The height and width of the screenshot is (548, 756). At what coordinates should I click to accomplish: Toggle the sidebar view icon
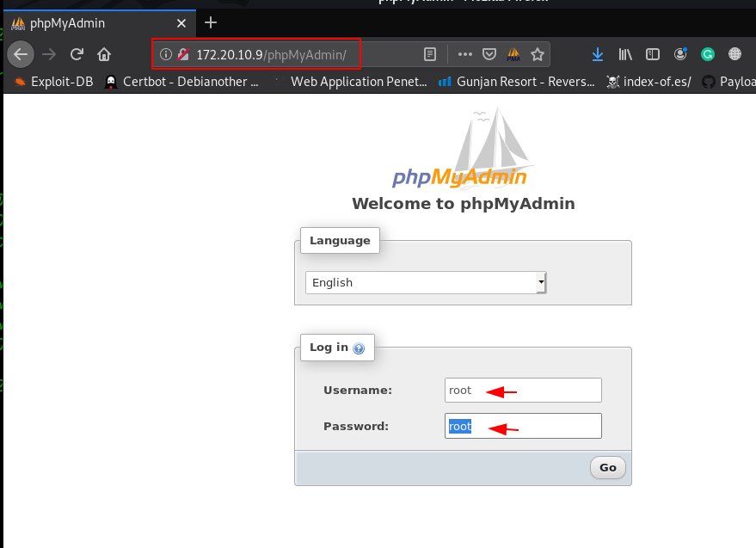point(652,54)
